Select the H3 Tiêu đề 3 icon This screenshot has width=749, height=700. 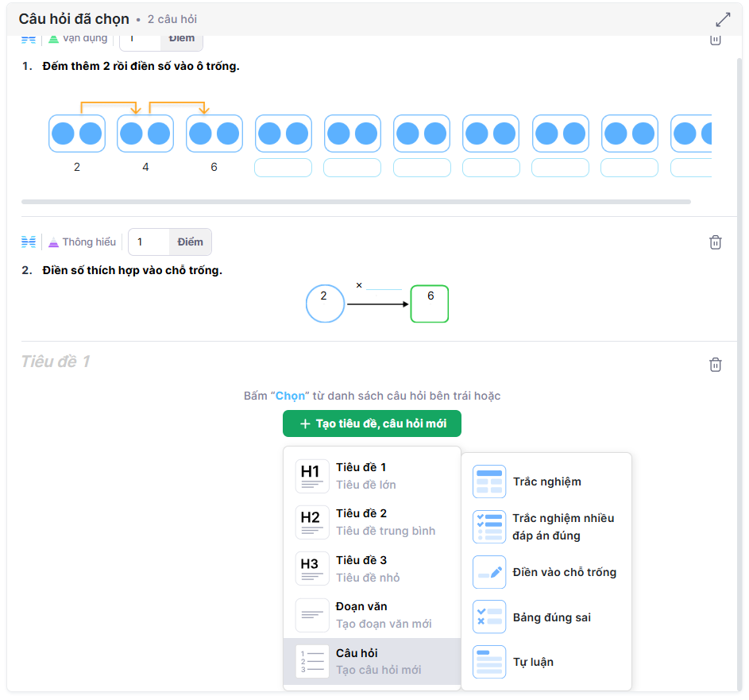(x=311, y=569)
